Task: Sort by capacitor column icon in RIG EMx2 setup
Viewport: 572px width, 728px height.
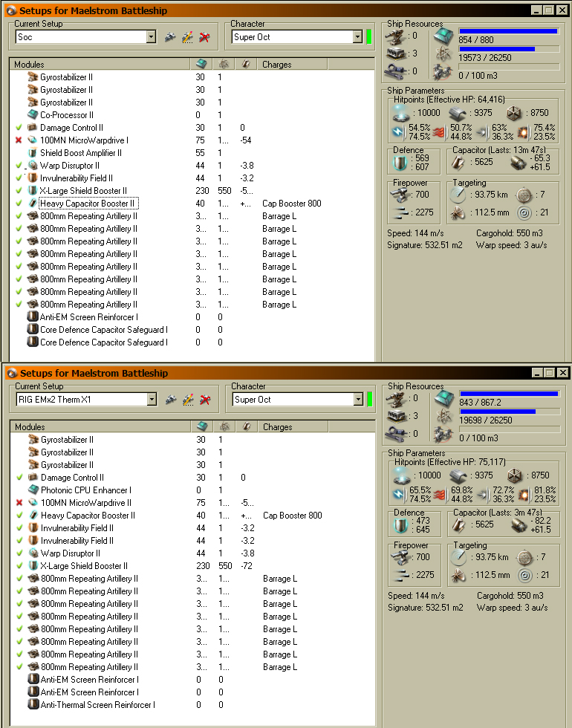Action: pos(247,426)
